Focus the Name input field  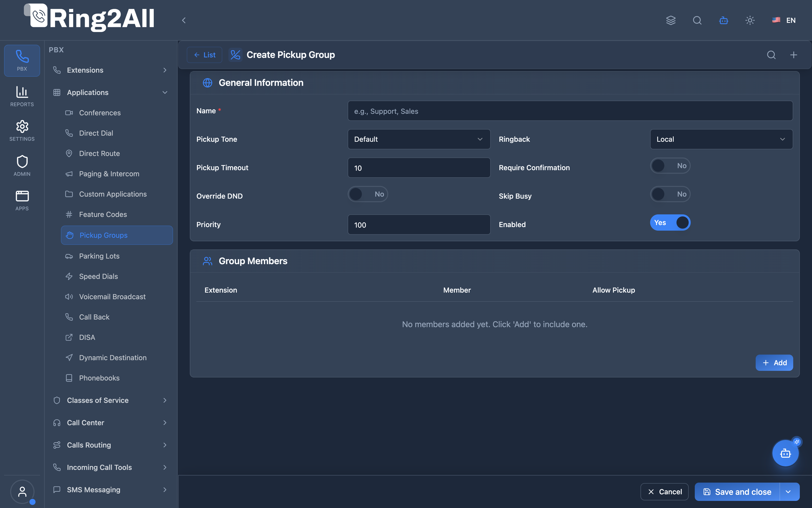(570, 111)
